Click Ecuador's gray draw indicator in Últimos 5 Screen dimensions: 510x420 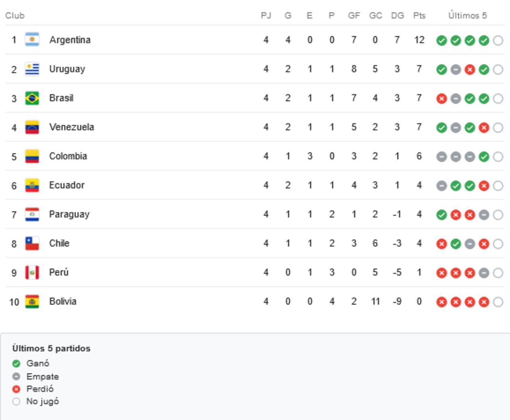(442, 185)
